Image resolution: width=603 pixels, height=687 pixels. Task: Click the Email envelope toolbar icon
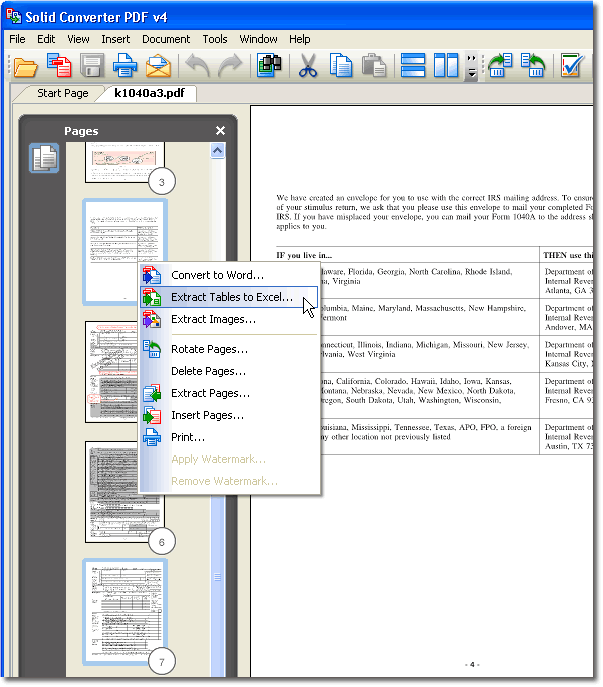point(158,67)
